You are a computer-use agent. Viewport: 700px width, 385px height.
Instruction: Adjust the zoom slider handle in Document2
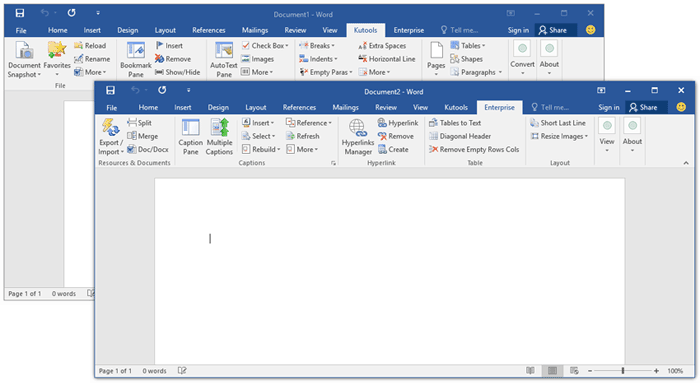pos(623,371)
